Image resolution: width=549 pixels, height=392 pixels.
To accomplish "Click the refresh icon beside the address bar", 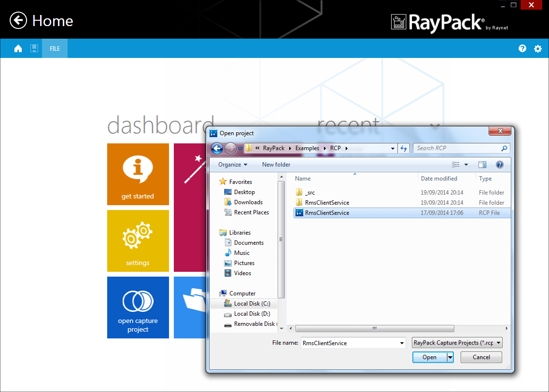I will pyautogui.click(x=404, y=148).
